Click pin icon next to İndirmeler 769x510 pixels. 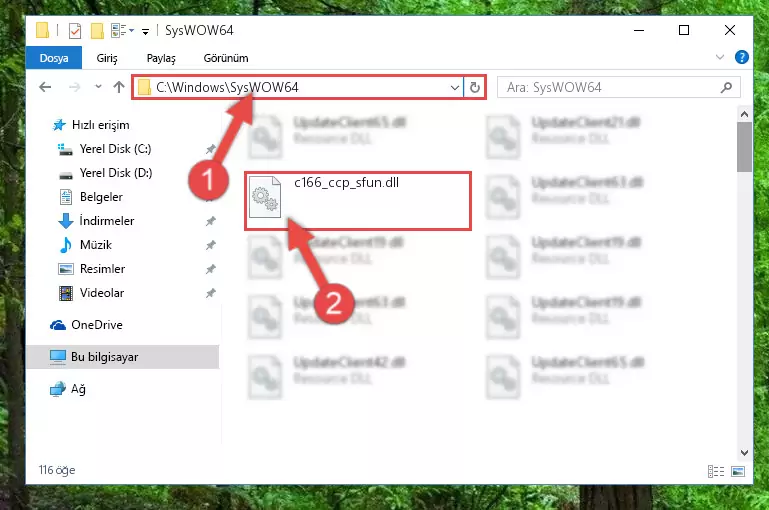(x=210, y=221)
